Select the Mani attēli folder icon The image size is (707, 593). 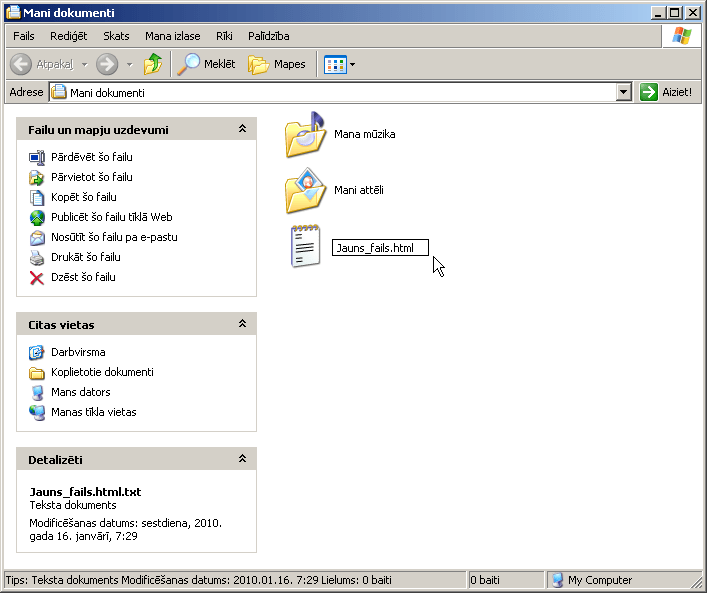coord(305,190)
